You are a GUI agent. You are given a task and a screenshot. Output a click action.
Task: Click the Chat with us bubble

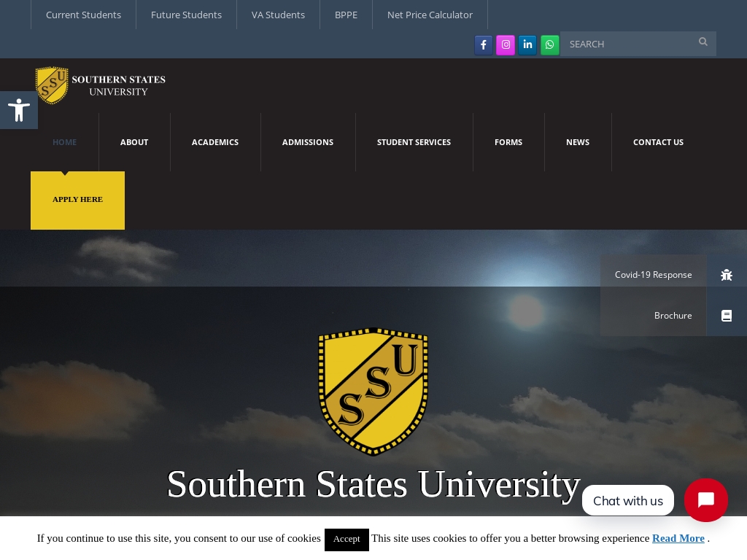point(628,500)
